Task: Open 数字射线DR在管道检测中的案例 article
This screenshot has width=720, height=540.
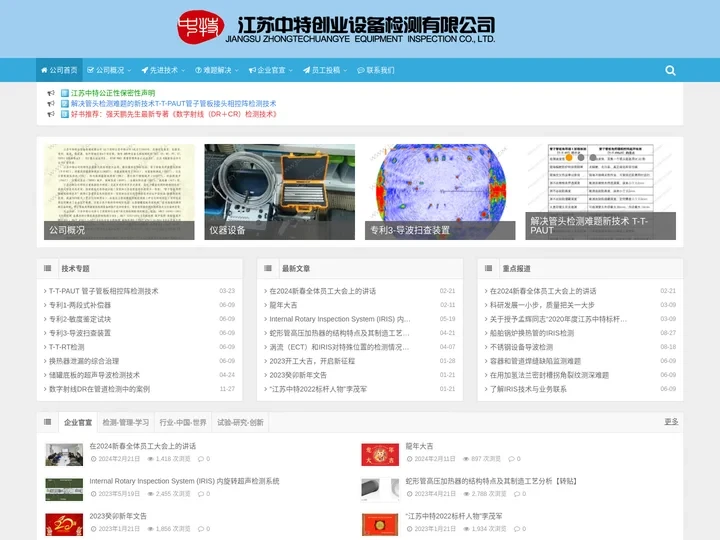Action: tap(99, 389)
